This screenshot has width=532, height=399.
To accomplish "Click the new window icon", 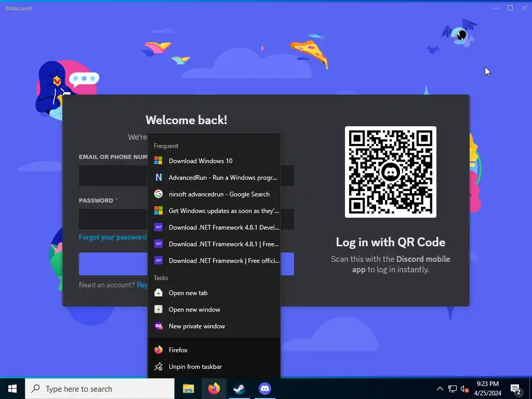I will [x=158, y=309].
